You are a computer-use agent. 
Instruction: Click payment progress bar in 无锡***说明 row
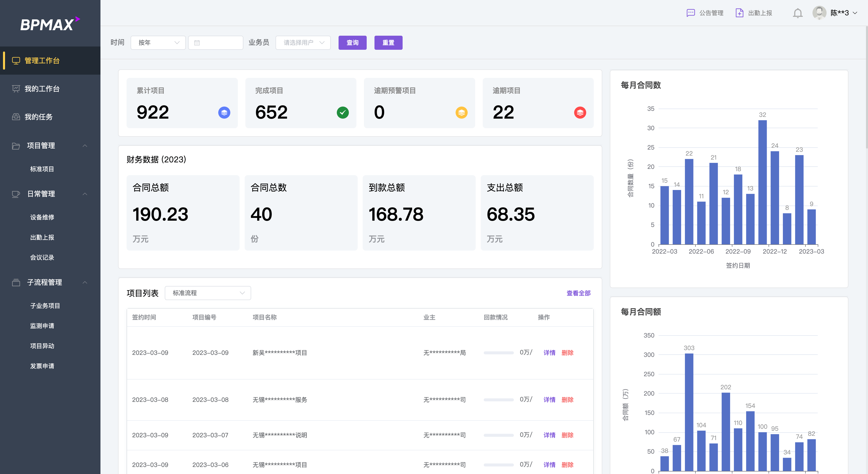pyautogui.click(x=498, y=435)
